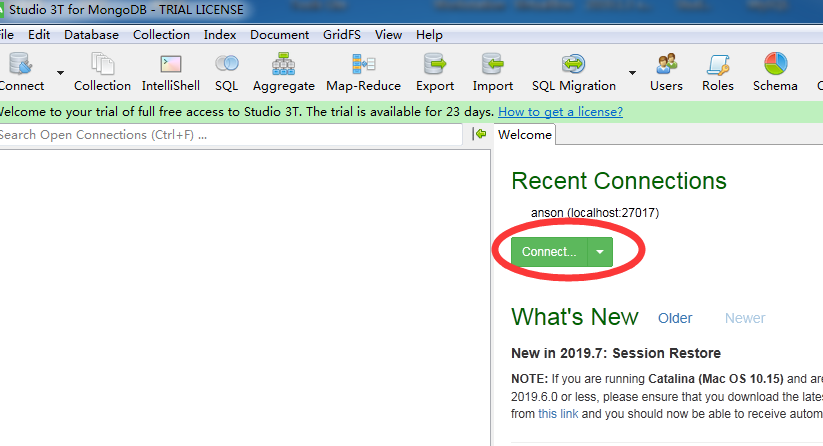Select recent connection anson (localhost:27017)
This screenshot has height=446, width=823.
(x=595, y=213)
